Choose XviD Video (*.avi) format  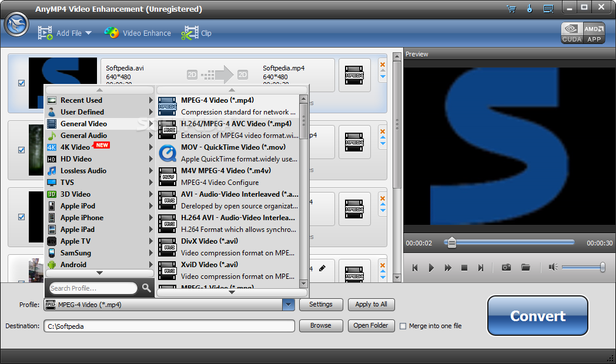pos(228,271)
